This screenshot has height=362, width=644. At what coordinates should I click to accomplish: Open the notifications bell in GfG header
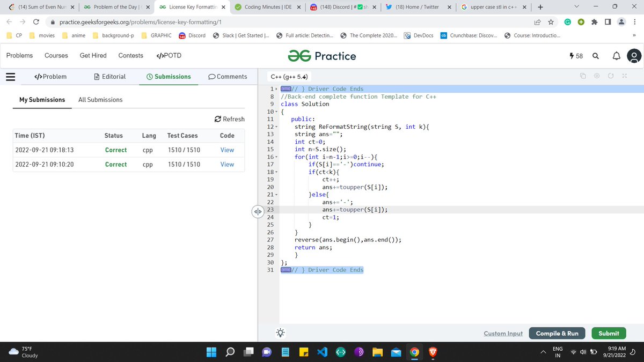tap(616, 56)
